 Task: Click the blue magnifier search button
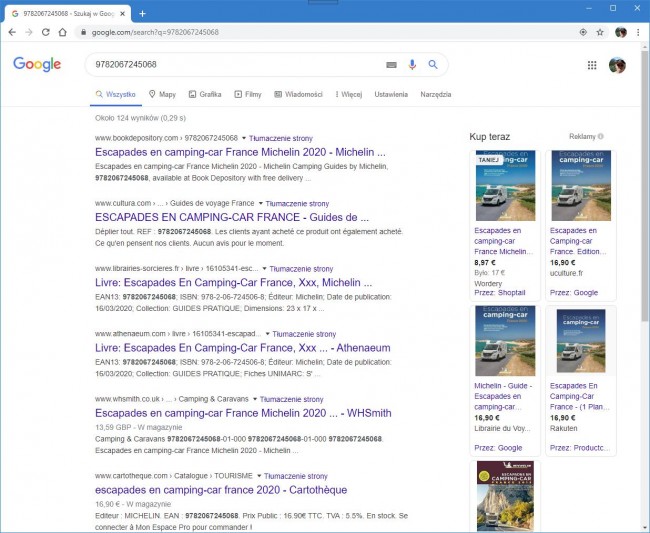pos(433,65)
